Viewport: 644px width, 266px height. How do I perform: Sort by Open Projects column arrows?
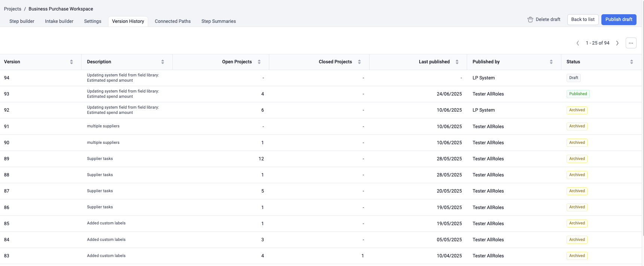(x=259, y=62)
